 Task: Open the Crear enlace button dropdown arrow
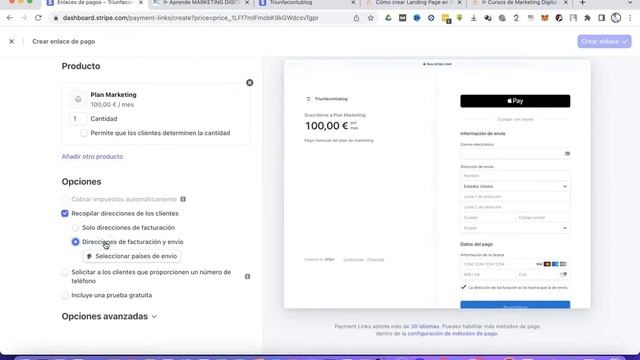624,42
